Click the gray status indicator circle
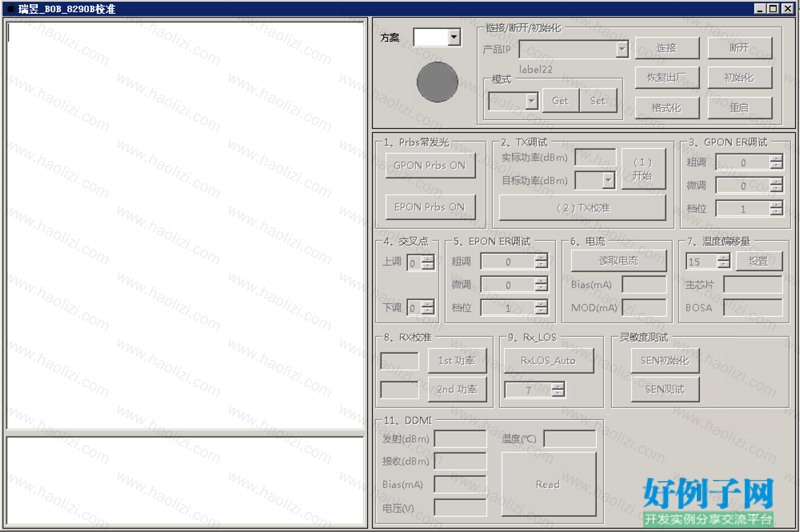The height and width of the screenshot is (532, 800). (437, 82)
